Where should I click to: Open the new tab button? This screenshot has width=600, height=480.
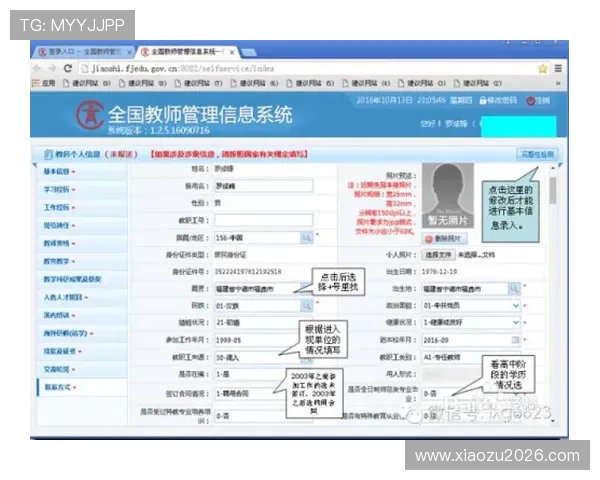pyautogui.click(x=249, y=52)
